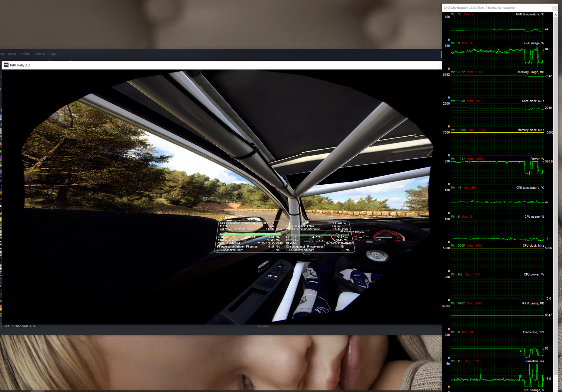Click 'Max : 358.8' on the Power graph
Image resolution: width=562 pixels, height=392 pixels.
476,159
